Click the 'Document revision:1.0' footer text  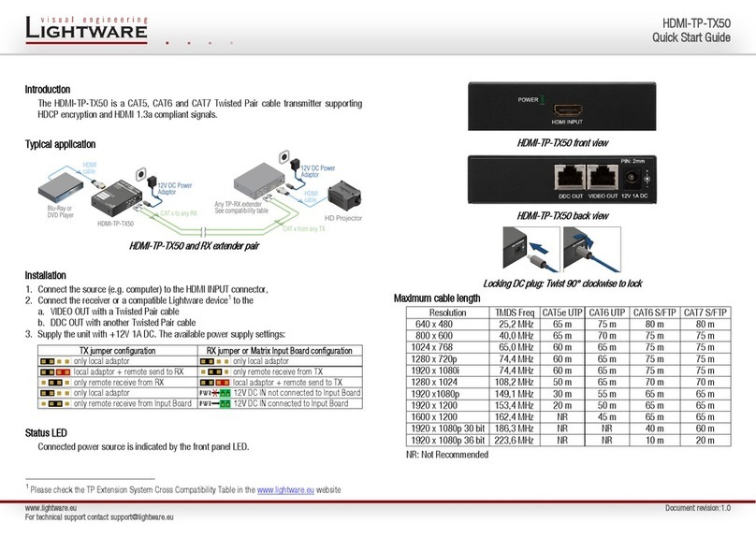pos(698,508)
